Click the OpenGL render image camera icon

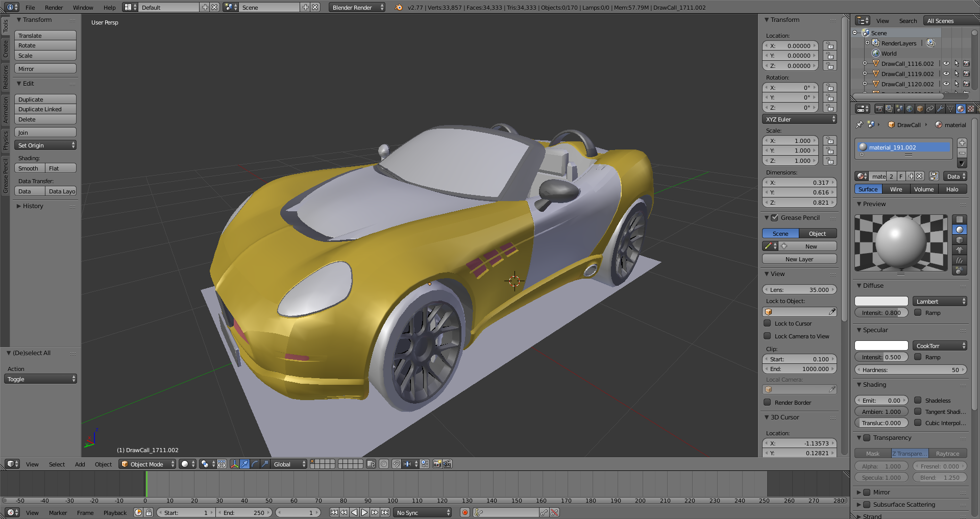(437, 464)
